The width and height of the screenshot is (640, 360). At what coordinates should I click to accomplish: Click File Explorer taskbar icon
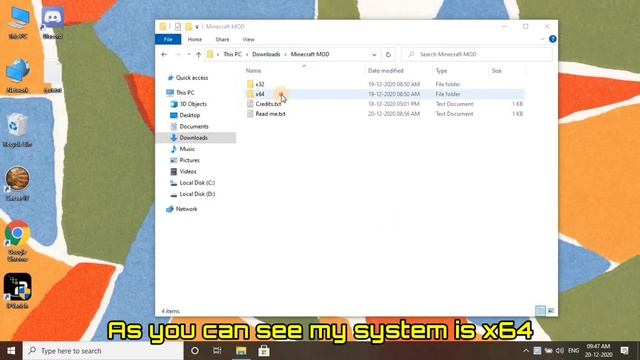241,351
